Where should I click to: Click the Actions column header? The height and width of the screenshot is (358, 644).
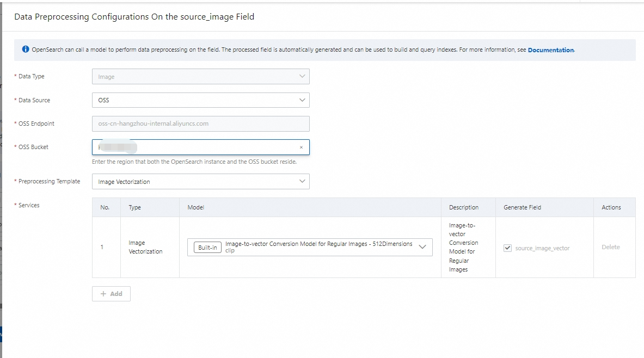click(611, 207)
